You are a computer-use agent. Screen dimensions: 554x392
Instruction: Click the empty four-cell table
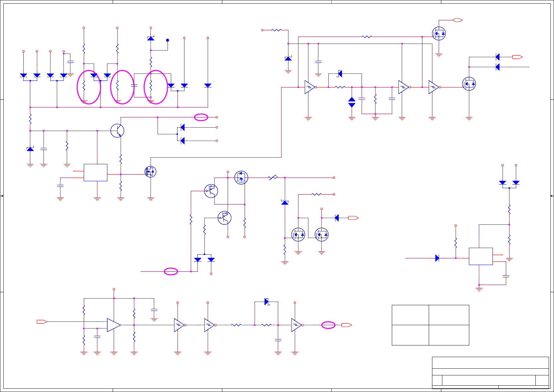(x=430, y=325)
